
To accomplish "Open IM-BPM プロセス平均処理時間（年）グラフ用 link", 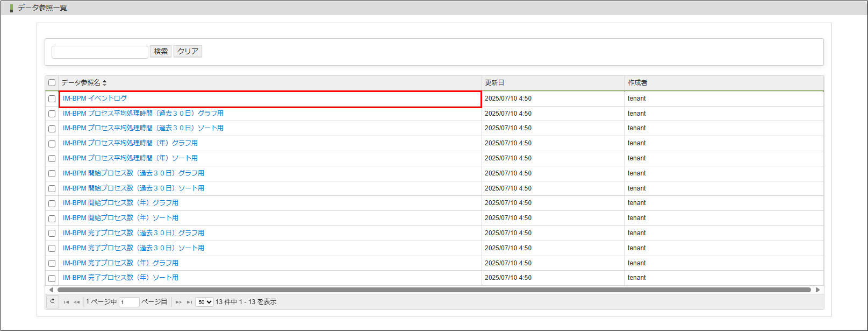I will tap(130, 143).
